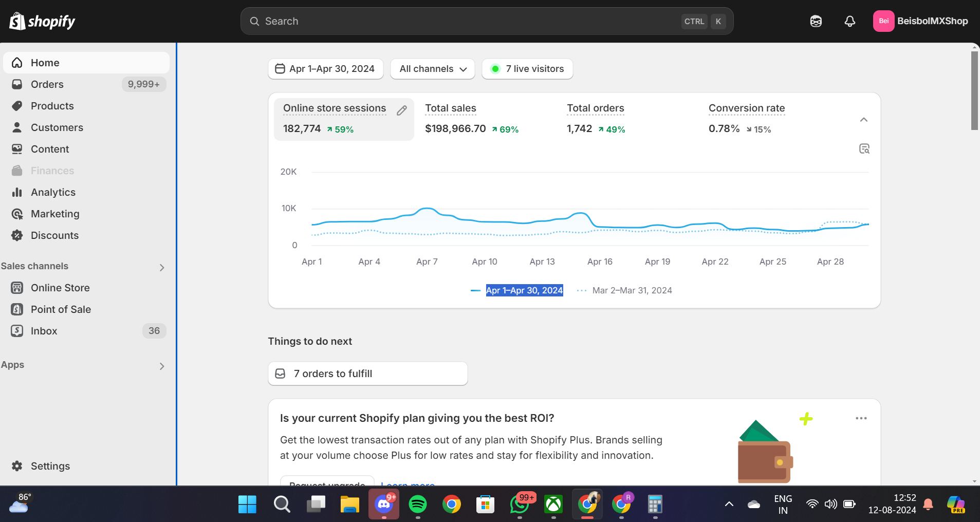Open Windows taskbar search

[282, 505]
